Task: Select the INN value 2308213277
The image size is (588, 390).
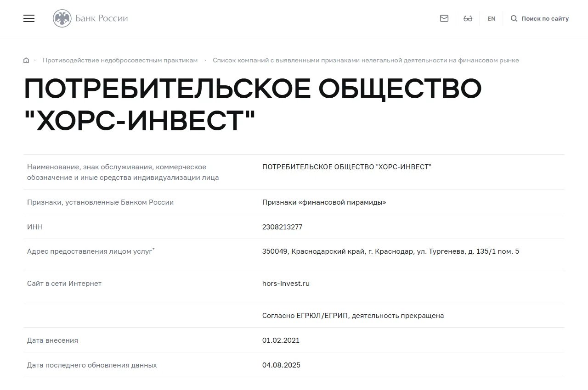Action: pyautogui.click(x=282, y=227)
